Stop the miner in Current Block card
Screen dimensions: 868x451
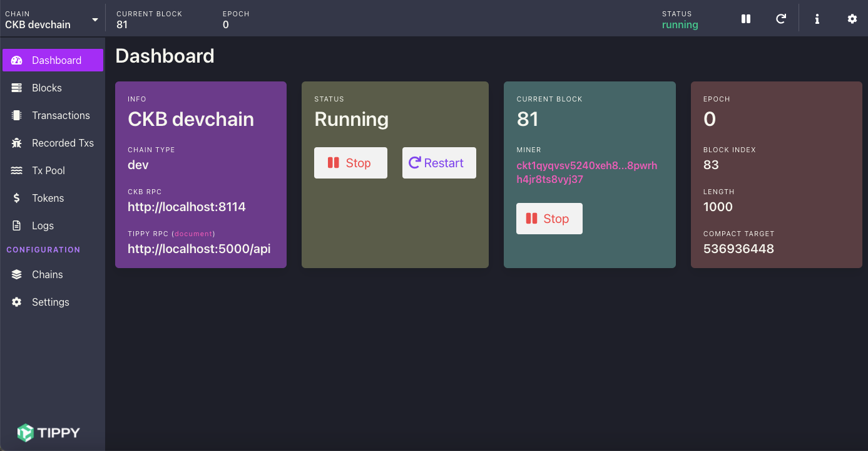(549, 219)
